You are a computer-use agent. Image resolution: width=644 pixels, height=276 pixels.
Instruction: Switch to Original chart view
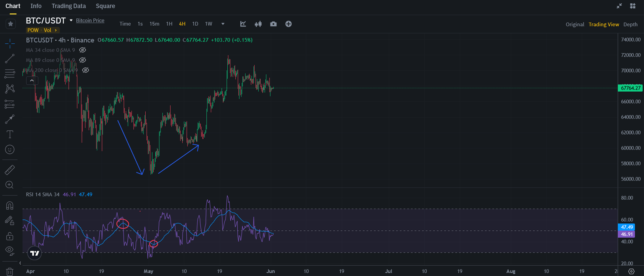(575, 24)
